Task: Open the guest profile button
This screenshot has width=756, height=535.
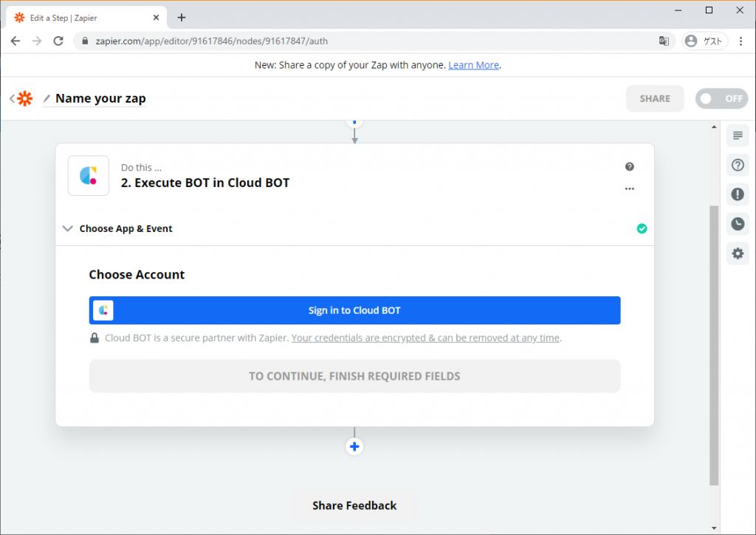Action: [x=704, y=41]
